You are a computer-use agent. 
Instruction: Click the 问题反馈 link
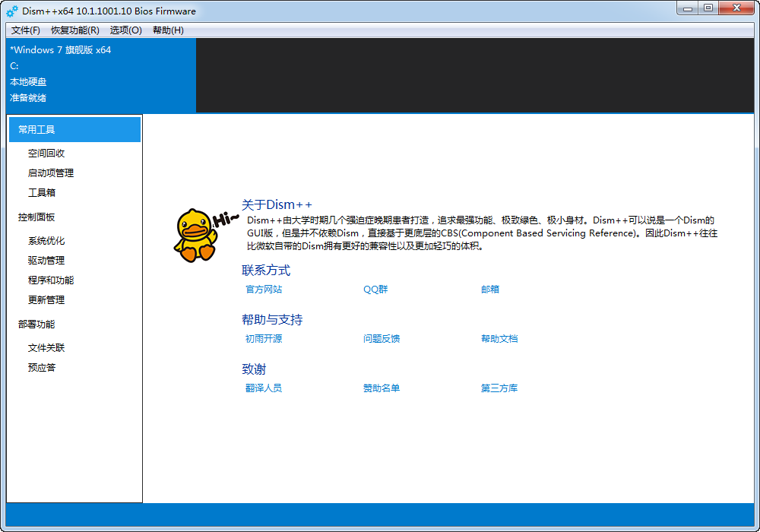click(x=382, y=339)
